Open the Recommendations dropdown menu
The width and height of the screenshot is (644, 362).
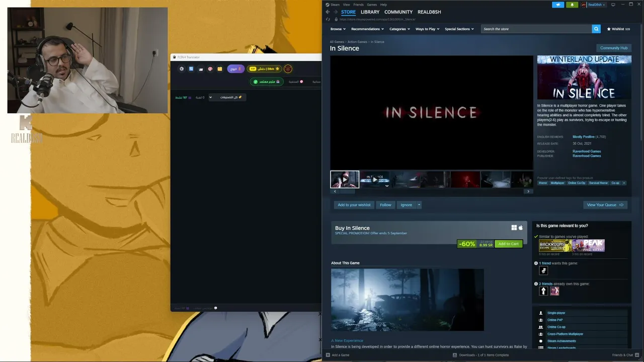[x=367, y=29]
